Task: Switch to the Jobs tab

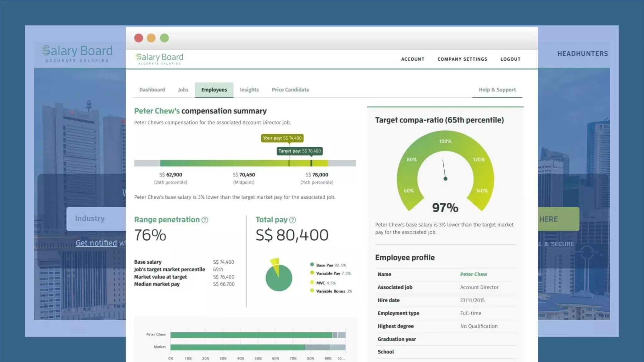Action: click(x=183, y=90)
